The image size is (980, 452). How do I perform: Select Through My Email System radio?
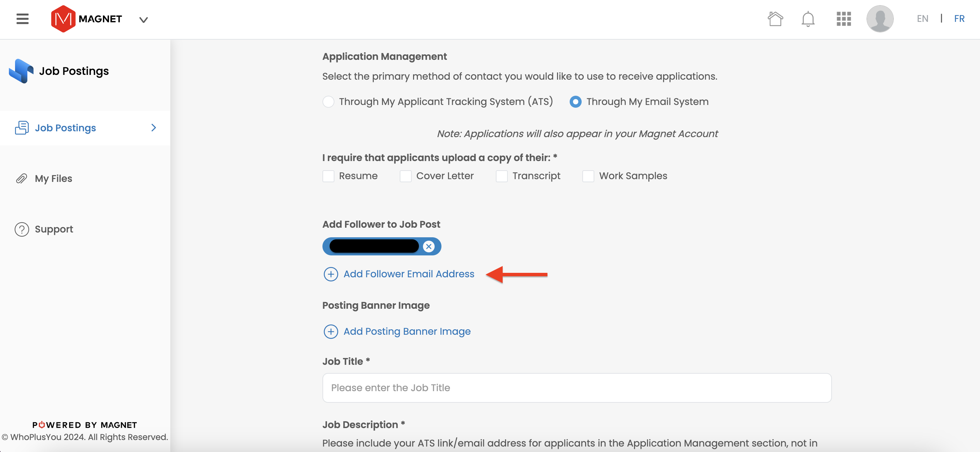[x=575, y=102]
